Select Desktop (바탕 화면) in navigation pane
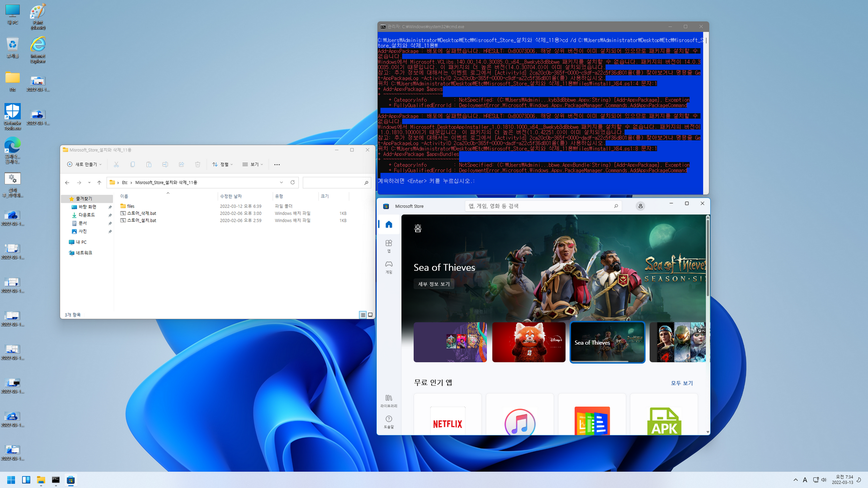 [87, 207]
